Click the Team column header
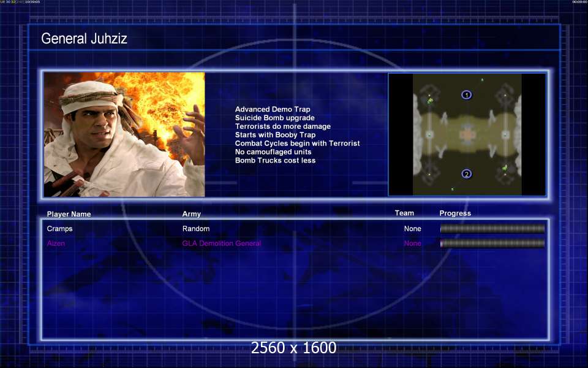The height and width of the screenshot is (368, 588). click(404, 213)
